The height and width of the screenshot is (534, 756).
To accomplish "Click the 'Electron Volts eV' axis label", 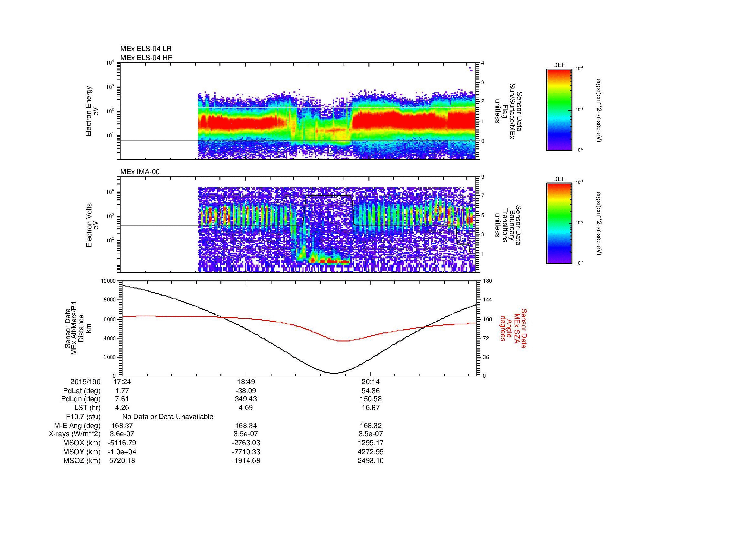I will click(92, 225).
